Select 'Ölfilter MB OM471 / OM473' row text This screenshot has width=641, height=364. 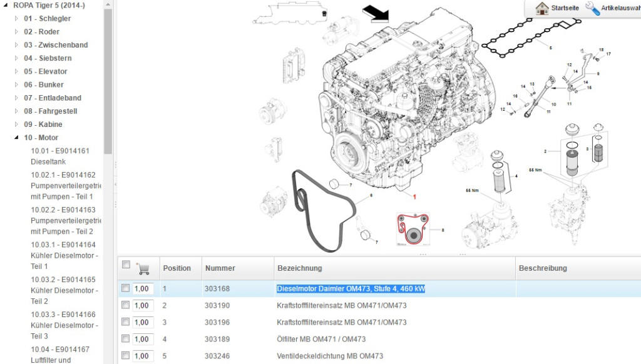pos(321,339)
